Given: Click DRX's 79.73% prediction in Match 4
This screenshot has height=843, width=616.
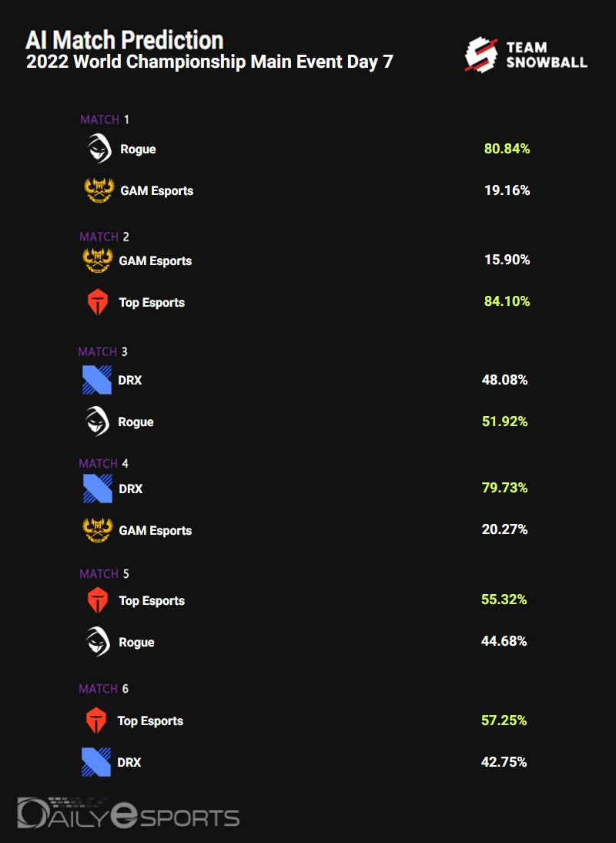Looking at the screenshot, I should [x=504, y=488].
